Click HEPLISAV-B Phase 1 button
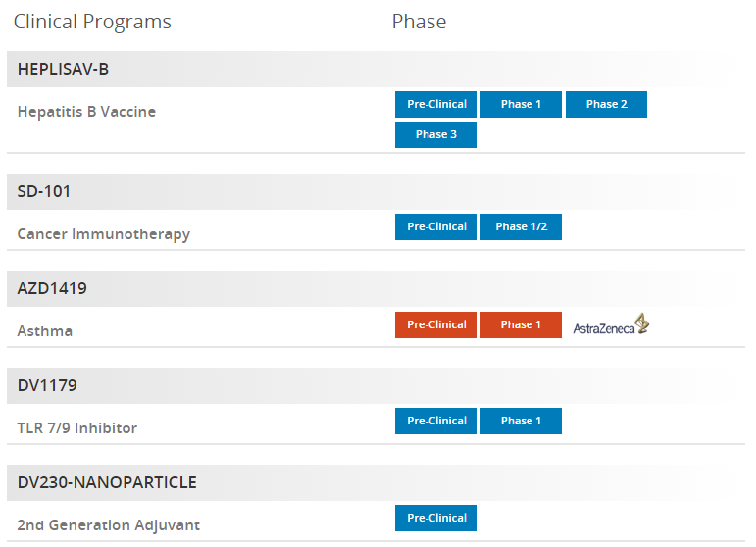The width and height of the screenshot is (756, 547). click(x=522, y=104)
